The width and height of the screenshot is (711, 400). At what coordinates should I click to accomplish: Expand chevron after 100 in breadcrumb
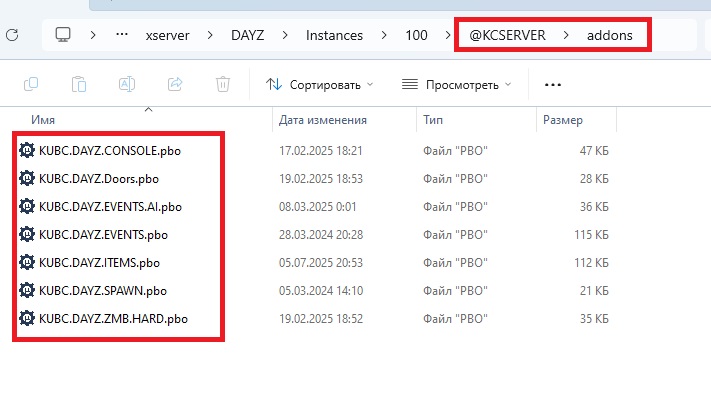point(448,35)
